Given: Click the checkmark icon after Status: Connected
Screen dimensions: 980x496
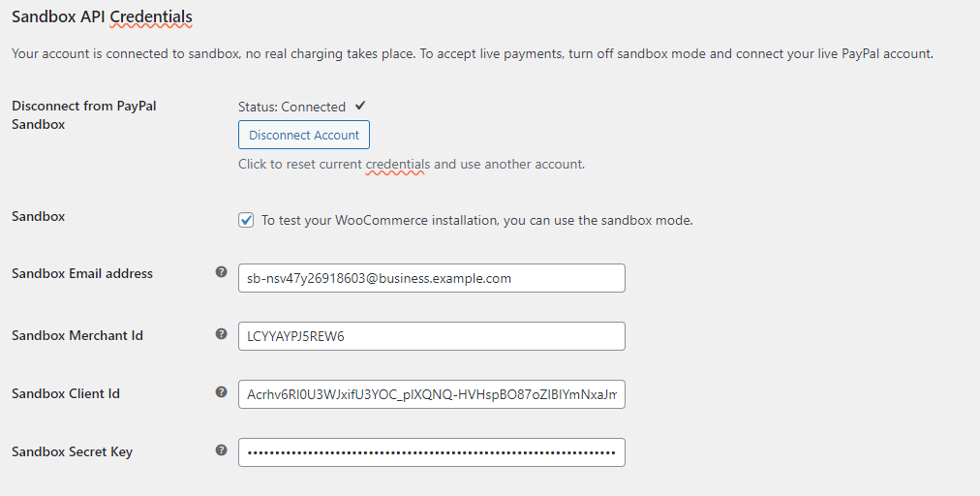Looking at the screenshot, I should point(360,106).
